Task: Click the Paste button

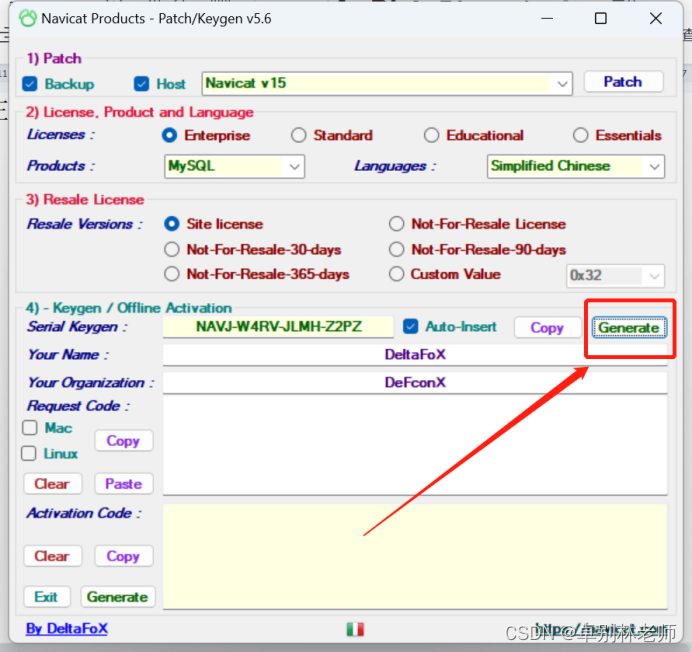Action: tap(124, 484)
